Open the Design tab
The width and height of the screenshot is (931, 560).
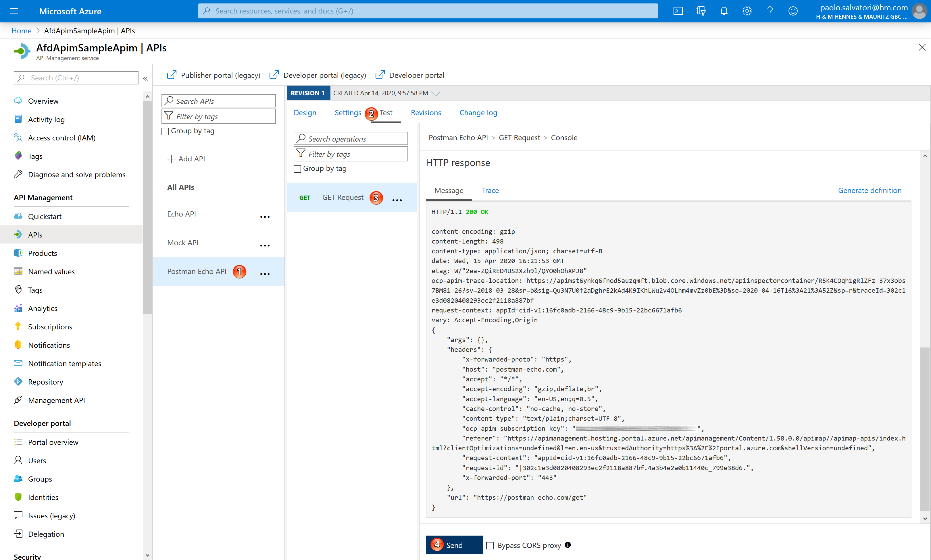[305, 113]
